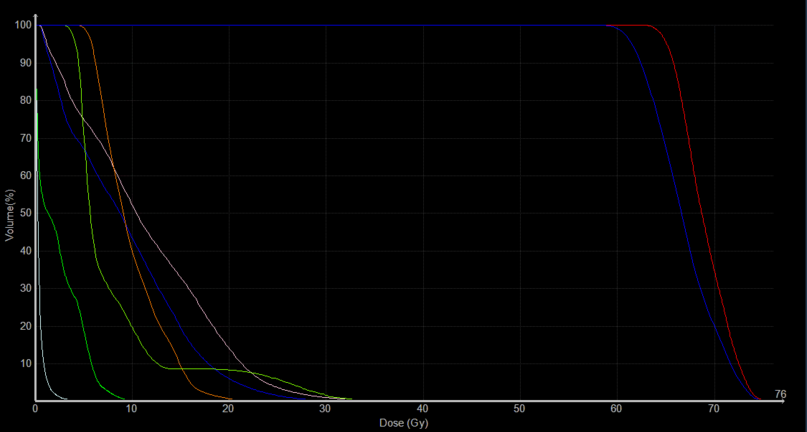Viewport: 807px width, 432px height.
Task: Click the 0 origin label on the dose axis
Action: 36,409
